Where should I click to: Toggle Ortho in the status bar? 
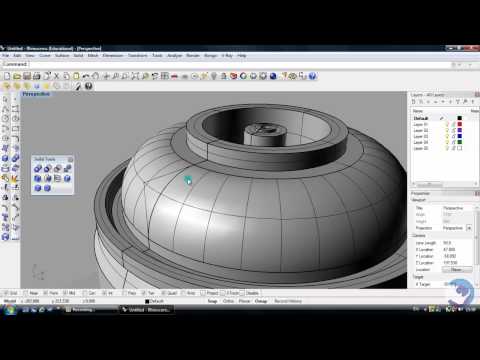[x=228, y=301]
